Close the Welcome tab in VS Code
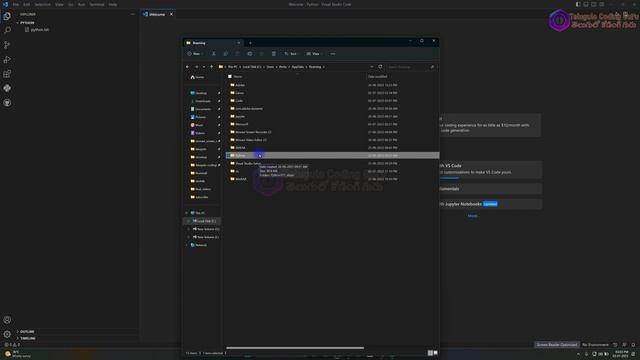Screen dimensions: 640x360 click(x=171, y=14)
